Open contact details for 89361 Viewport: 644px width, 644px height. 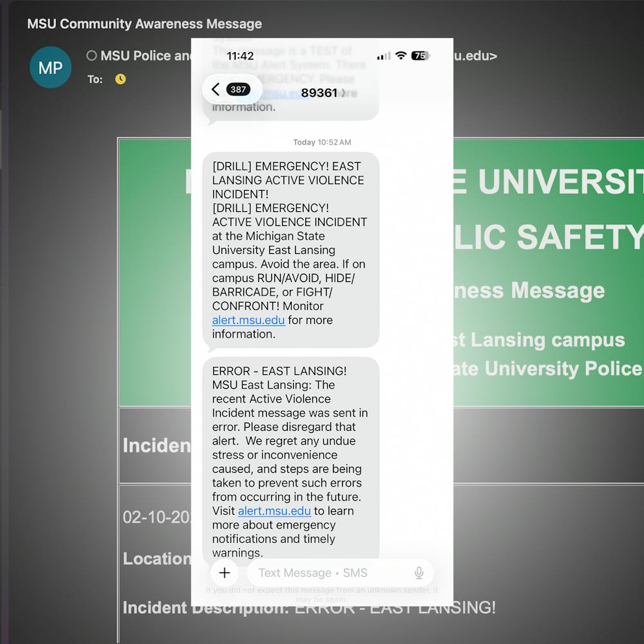click(323, 93)
